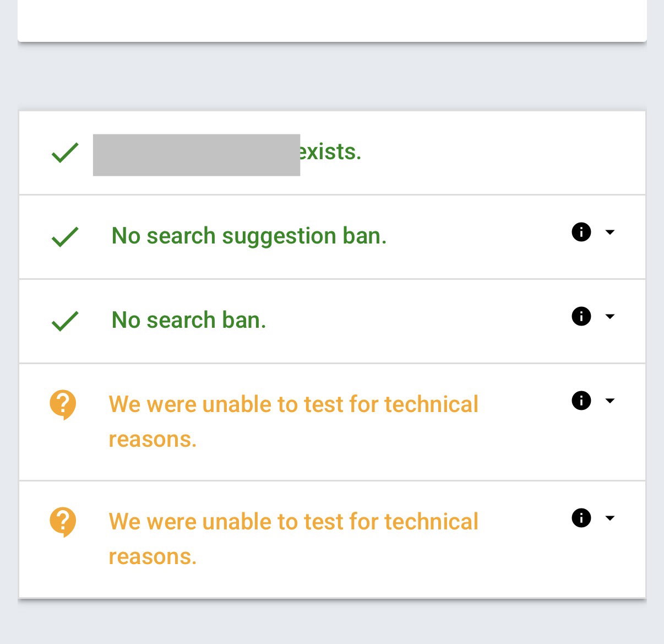
Task: Click info icon beside No search ban
Action: pos(581,316)
